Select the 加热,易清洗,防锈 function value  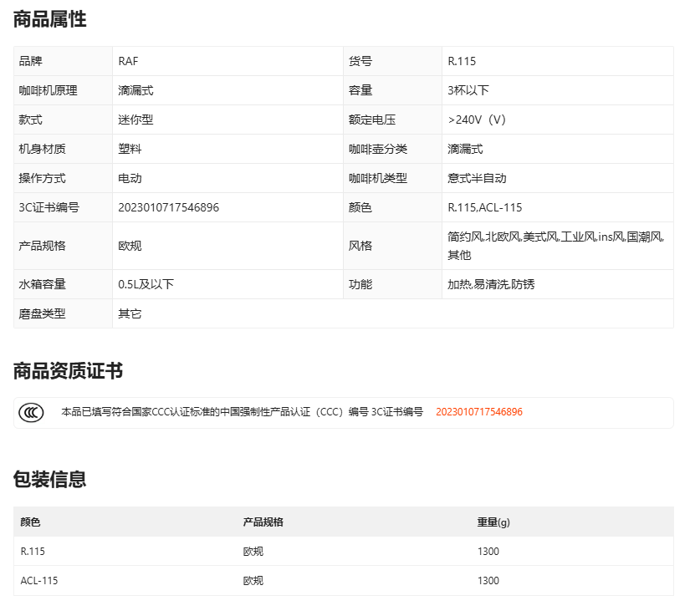tap(491, 284)
